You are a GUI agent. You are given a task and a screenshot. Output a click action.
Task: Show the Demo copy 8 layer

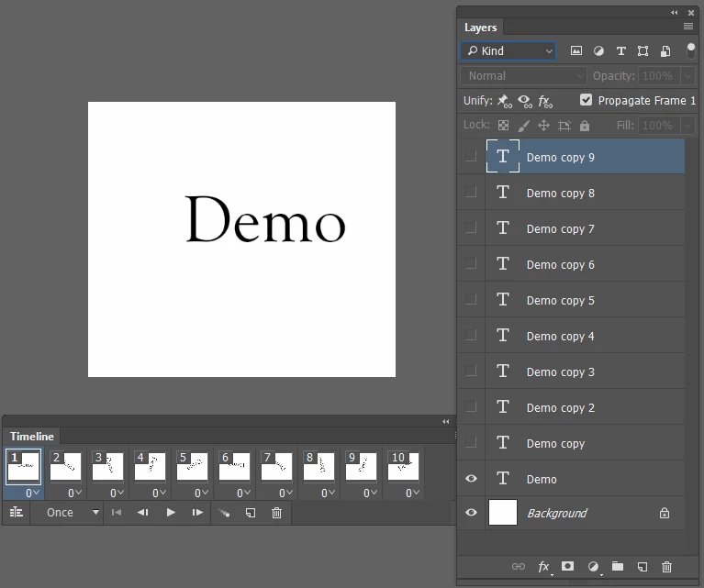click(x=471, y=192)
